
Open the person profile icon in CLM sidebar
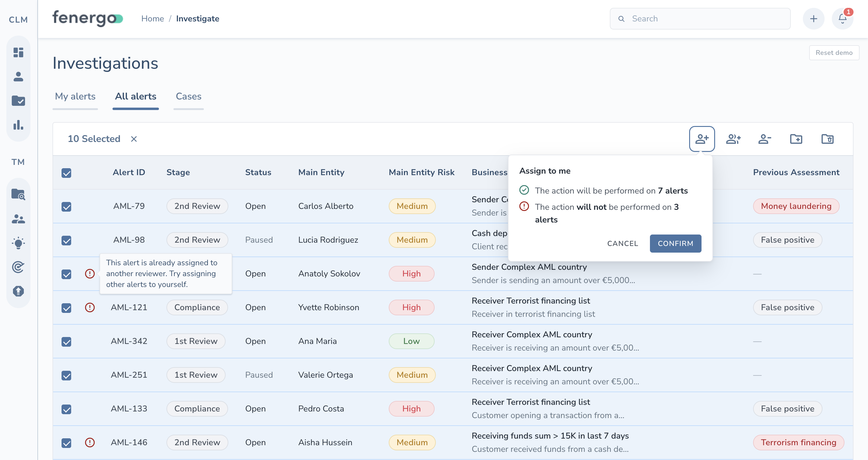click(18, 77)
